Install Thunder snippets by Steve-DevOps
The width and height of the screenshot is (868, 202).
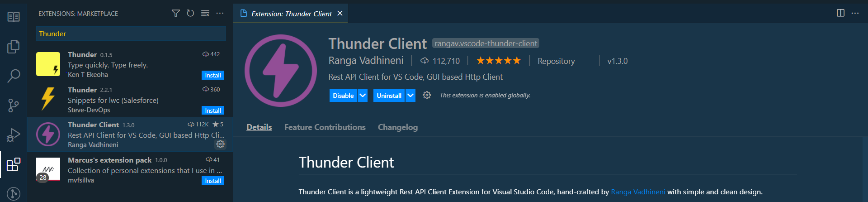(x=213, y=111)
